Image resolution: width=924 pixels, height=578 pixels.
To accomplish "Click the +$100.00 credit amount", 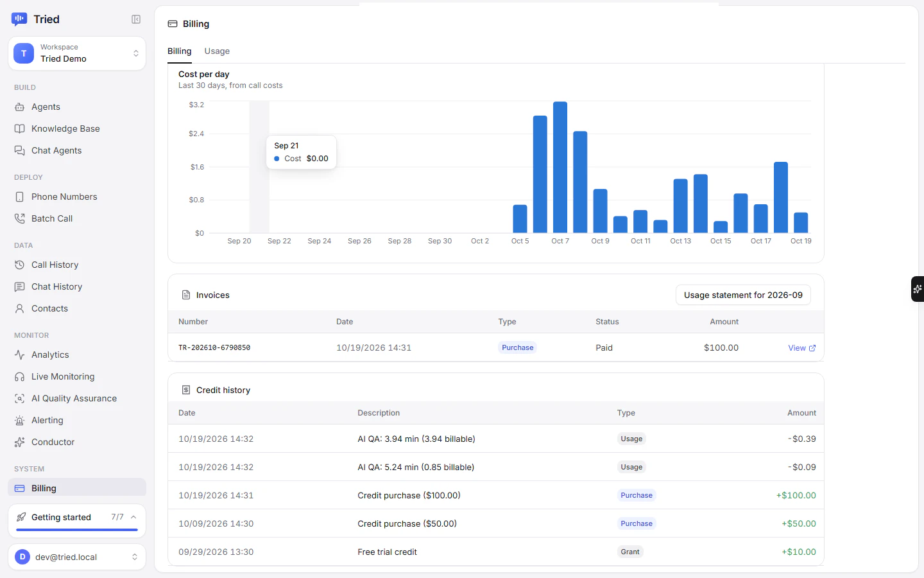I will point(796,495).
